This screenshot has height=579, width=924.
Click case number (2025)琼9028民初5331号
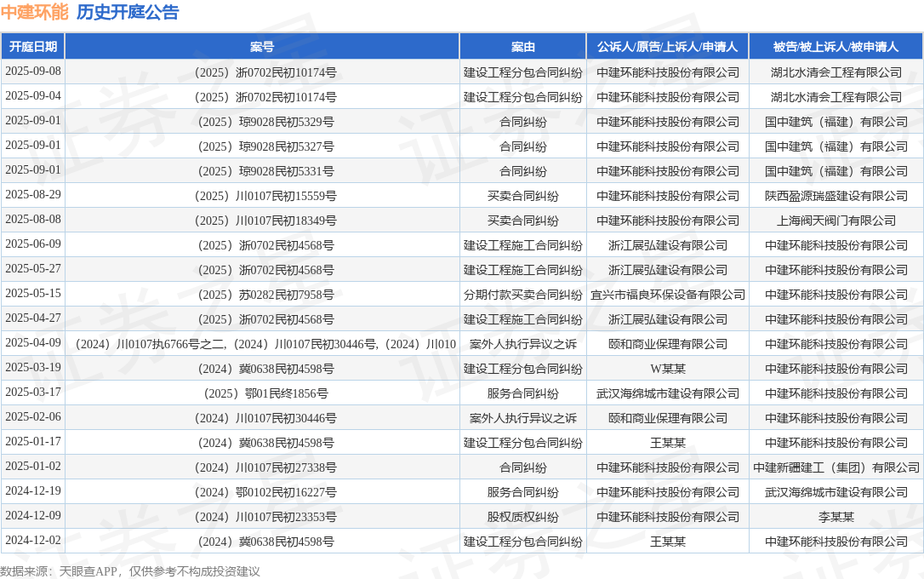(x=265, y=172)
